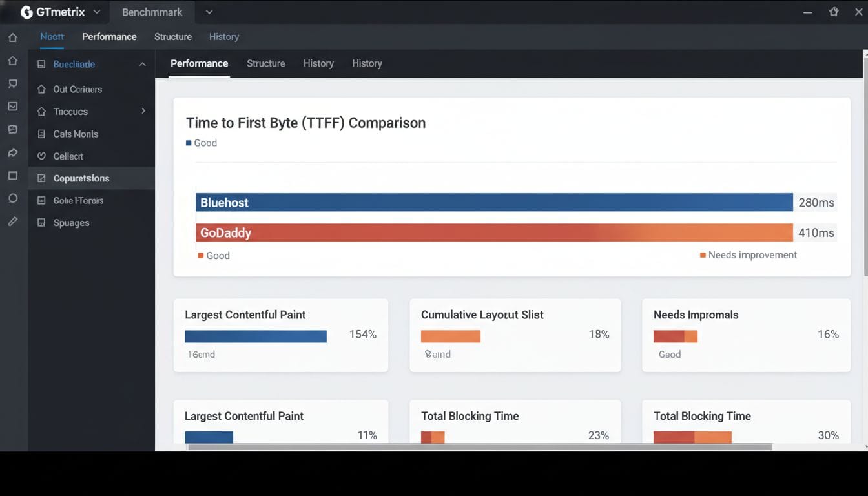Click the 280ms value label
This screenshot has width=868, height=496.
[816, 202]
